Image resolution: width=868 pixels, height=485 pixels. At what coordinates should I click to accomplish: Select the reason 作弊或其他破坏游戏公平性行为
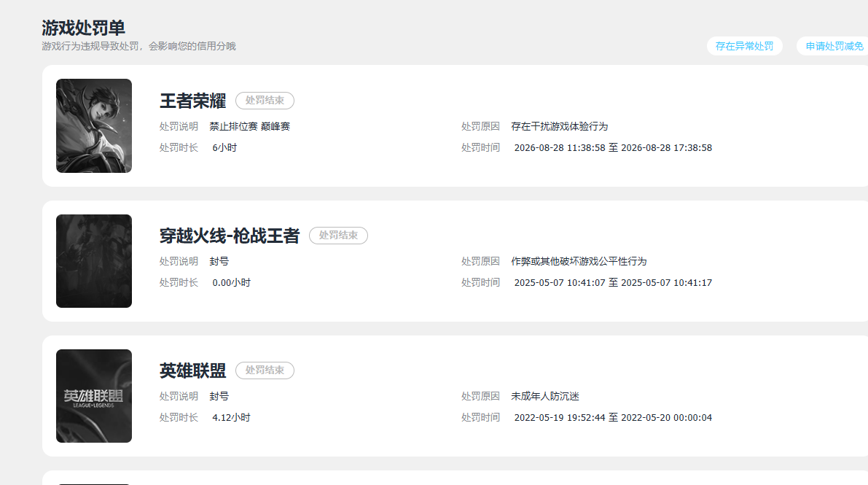(x=579, y=261)
